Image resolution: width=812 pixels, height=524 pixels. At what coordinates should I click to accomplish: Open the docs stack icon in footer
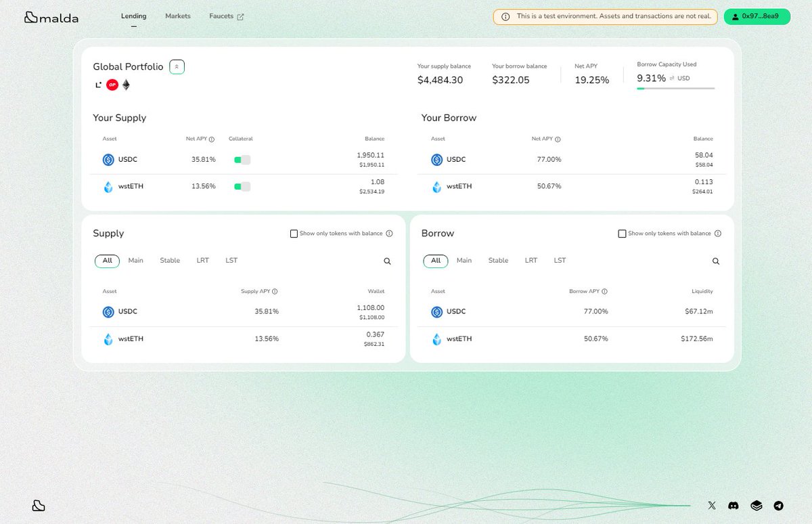[757, 506]
